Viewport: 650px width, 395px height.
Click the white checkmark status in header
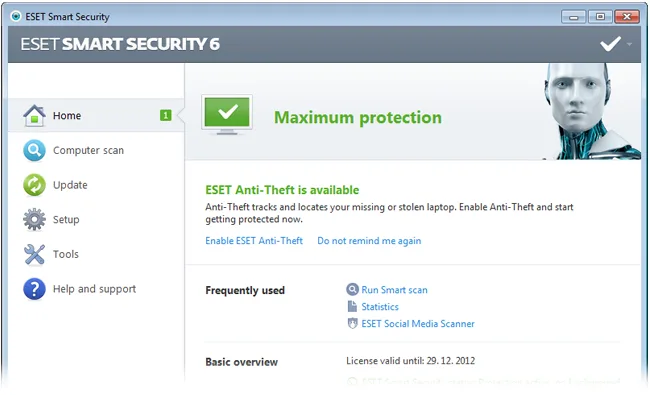[x=611, y=44]
